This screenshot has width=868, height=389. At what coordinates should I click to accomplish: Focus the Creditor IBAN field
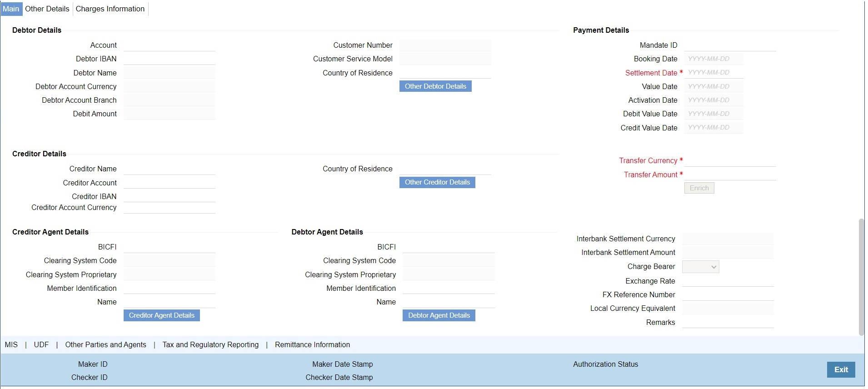170,196
